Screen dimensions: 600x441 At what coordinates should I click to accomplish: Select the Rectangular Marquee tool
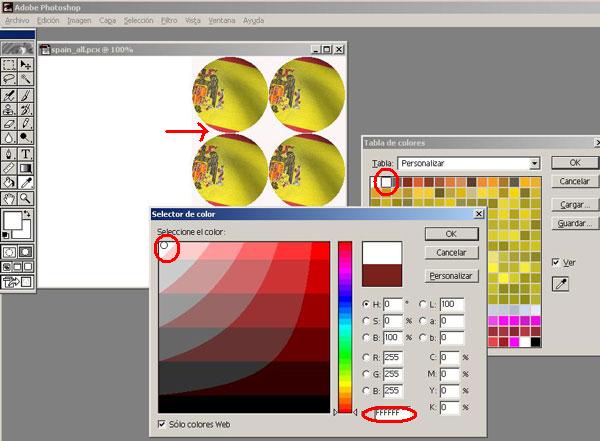pyautogui.click(x=9, y=65)
